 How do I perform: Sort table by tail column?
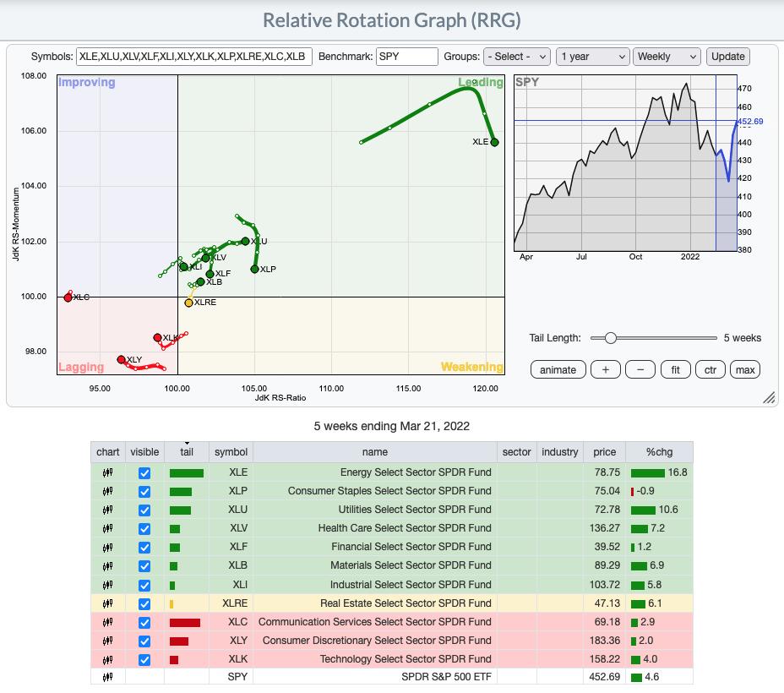point(187,452)
